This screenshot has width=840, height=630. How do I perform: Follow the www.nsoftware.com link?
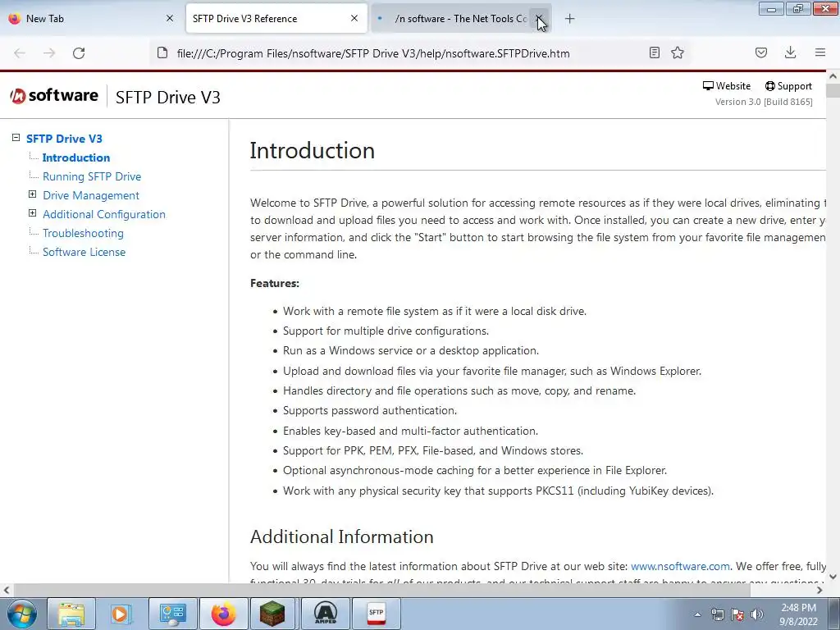point(680,566)
